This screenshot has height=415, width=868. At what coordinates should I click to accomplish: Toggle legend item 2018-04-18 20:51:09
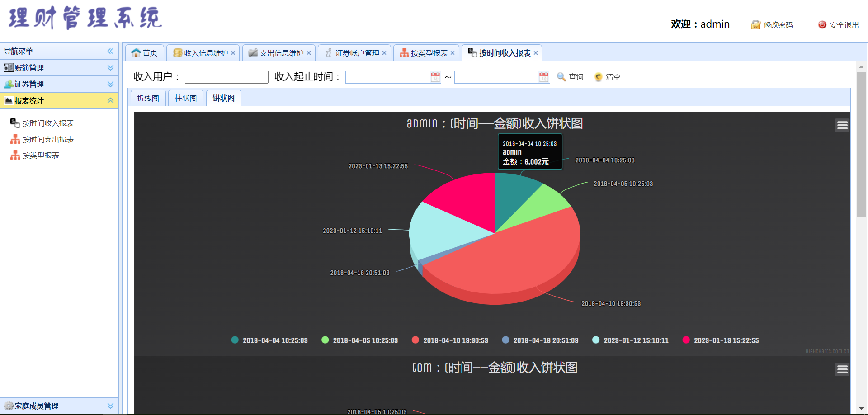(540, 340)
